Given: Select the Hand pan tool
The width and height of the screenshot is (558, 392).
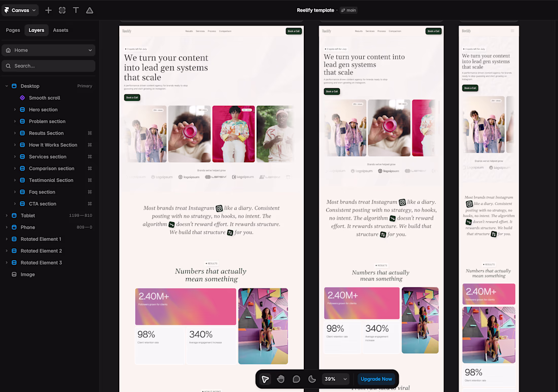Looking at the screenshot, I should coord(281,379).
